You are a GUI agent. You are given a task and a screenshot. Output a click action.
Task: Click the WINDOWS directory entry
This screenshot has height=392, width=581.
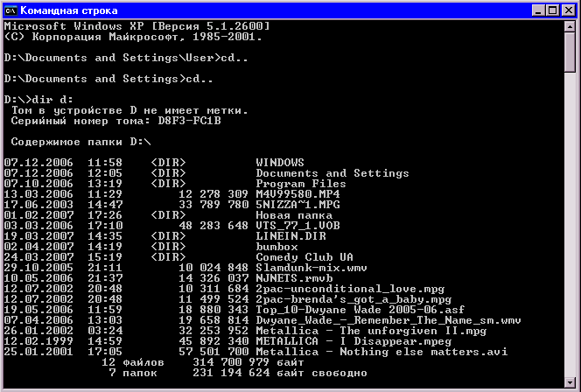point(280,163)
